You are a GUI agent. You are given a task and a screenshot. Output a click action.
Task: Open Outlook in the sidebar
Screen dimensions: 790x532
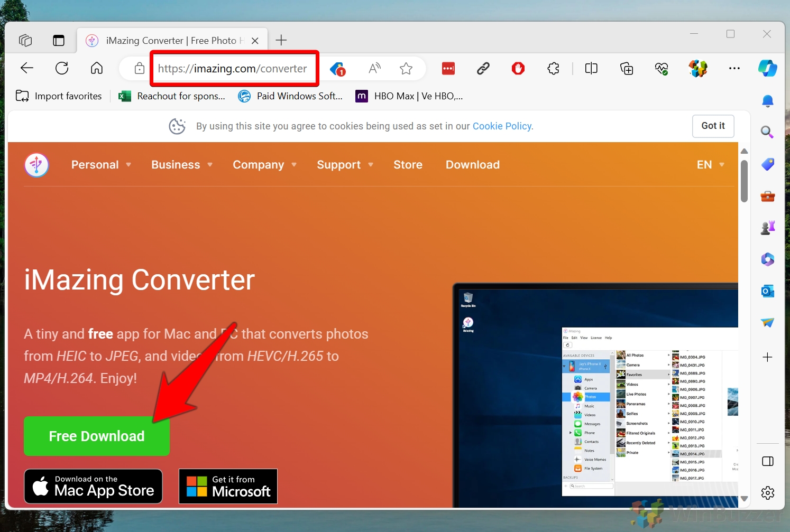click(768, 291)
